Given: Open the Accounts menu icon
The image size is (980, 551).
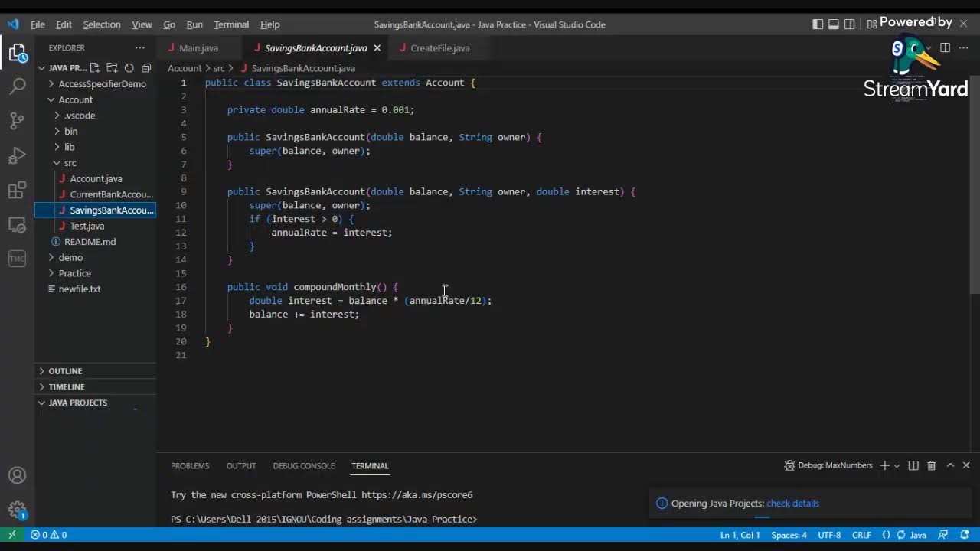Looking at the screenshot, I should 18,476.
